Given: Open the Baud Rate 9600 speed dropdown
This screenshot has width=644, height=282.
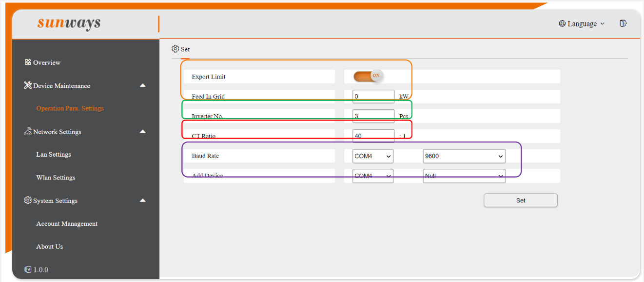Looking at the screenshot, I should (464, 156).
